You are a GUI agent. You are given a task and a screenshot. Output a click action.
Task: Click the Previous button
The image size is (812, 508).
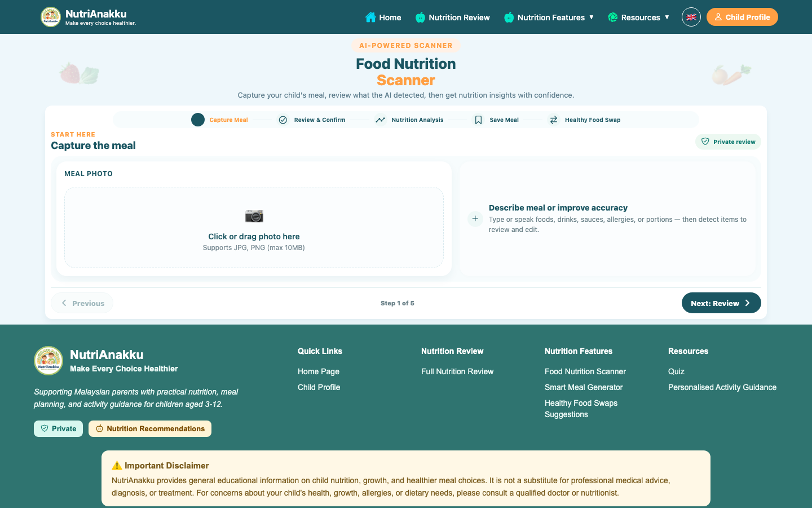click(82, 303)
